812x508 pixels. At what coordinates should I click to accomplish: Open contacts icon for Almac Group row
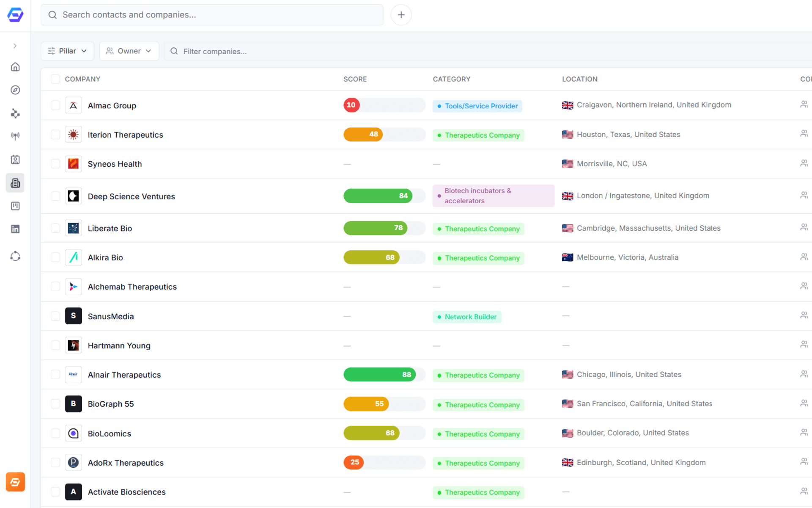pos(804,104)
